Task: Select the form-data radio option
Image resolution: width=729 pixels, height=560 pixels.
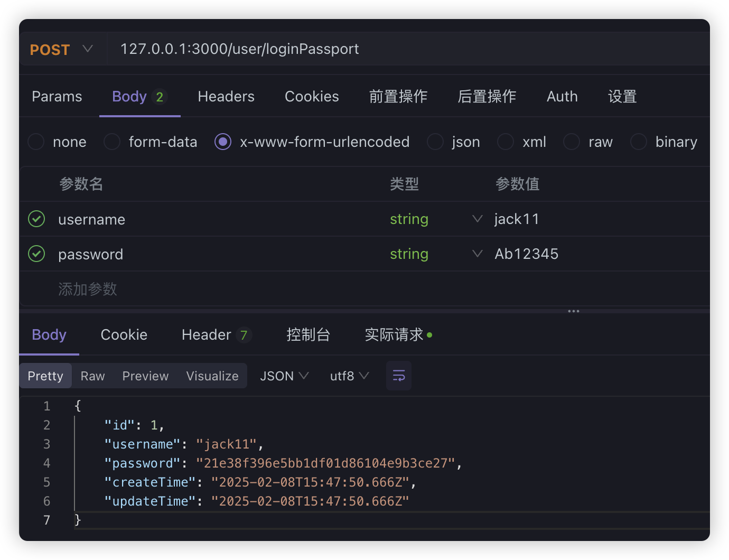Action: point(112,142)
